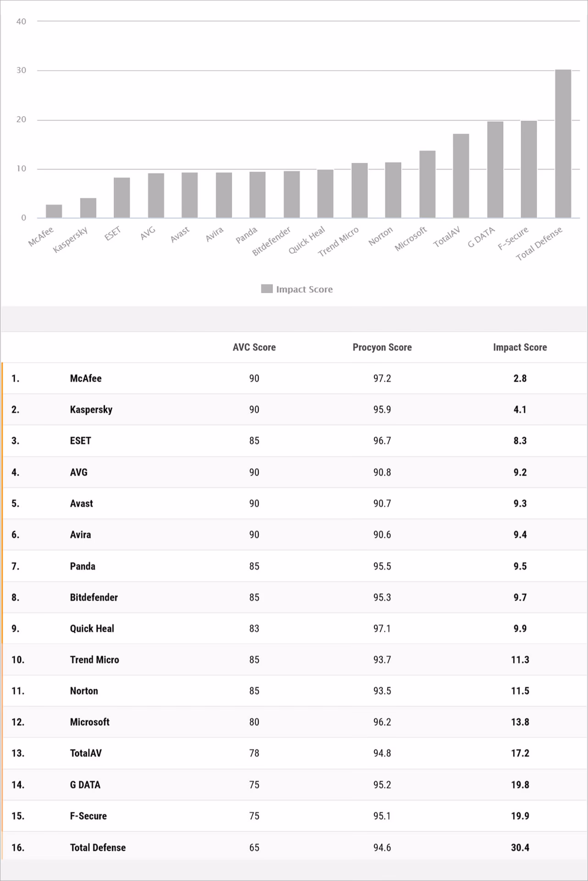The height and width of the screenshot is (881, 588).
Task: Sort by Procyon Score column header
Action: click(382, 347)
